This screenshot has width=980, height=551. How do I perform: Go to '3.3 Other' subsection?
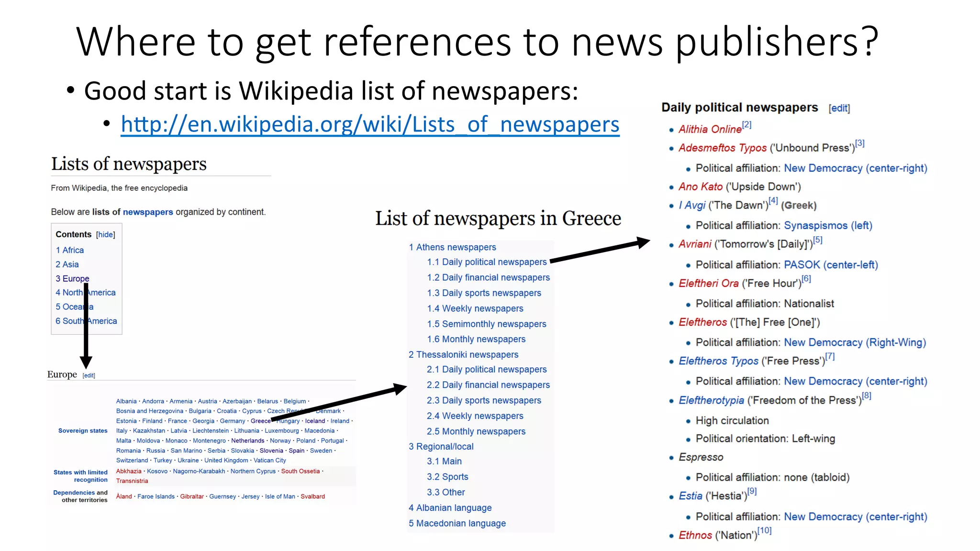pyautogui.click(x=446, y=492)
